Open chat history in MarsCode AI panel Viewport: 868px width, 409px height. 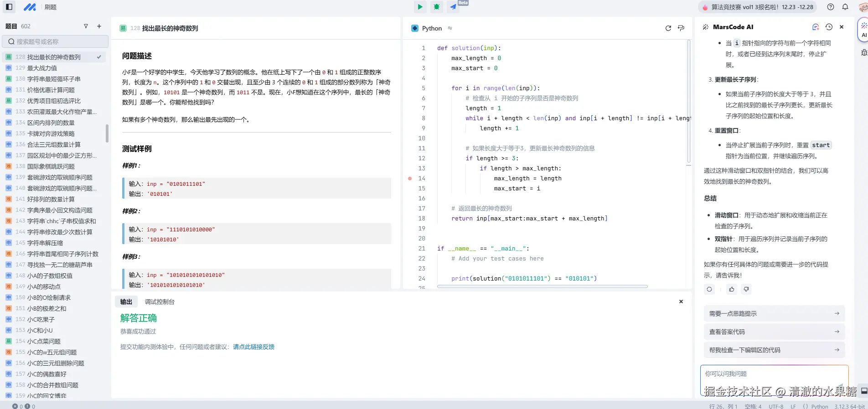(x=829, y=27)
